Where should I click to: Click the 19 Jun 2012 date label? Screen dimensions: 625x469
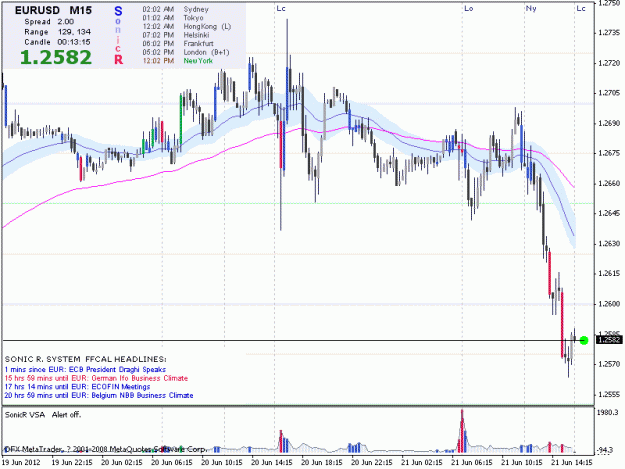coord(22,463)
